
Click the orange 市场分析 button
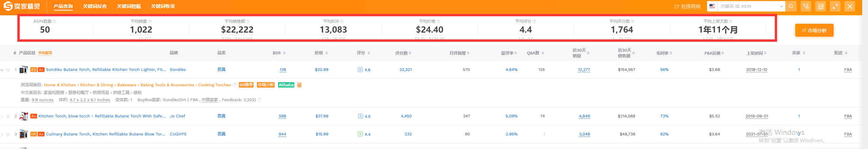pyautogui.click(x=814, y=30)
